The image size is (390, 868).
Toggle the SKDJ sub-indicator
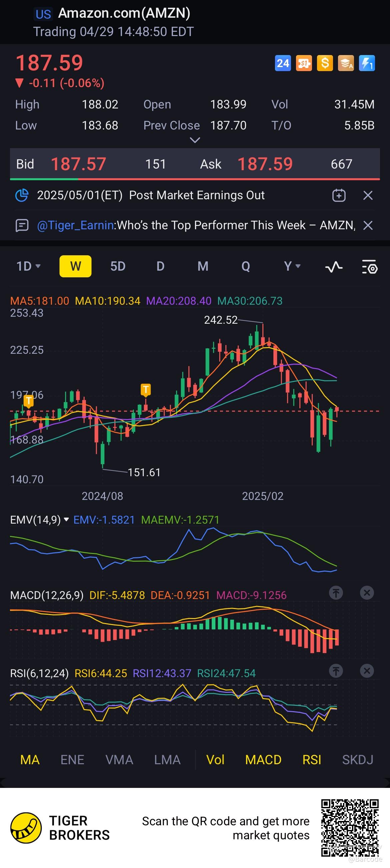pyautogui.click(x=358, y=760)
